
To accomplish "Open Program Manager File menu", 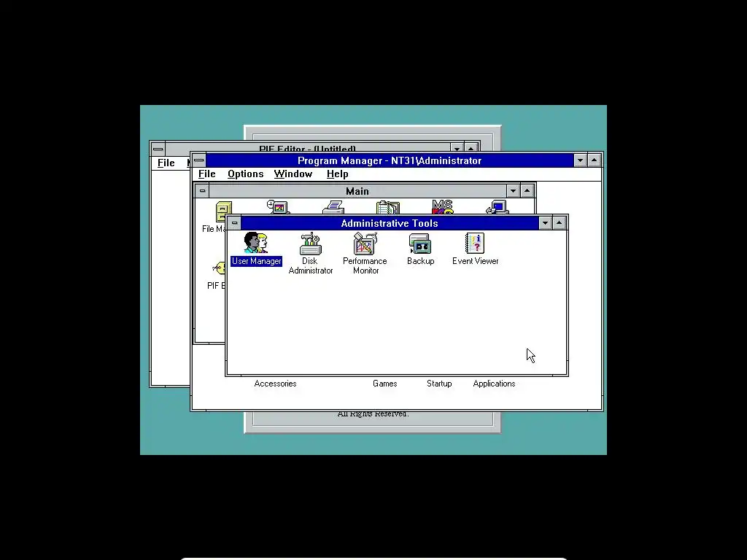I will (206, 174).
